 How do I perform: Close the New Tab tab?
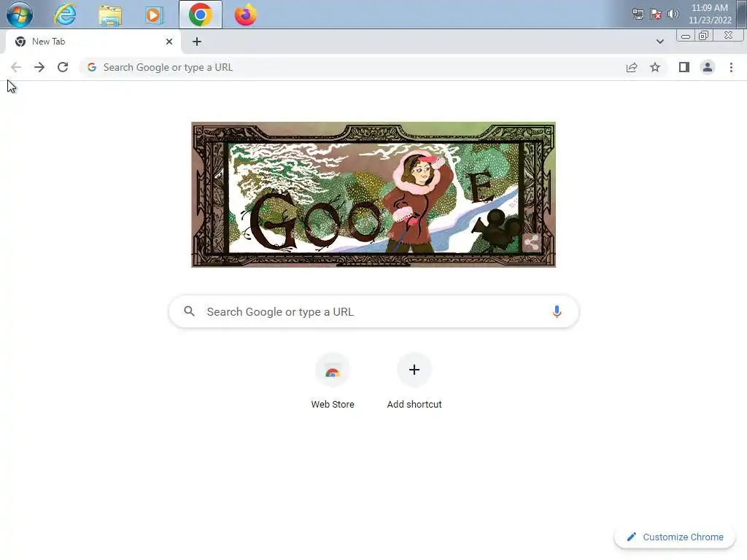click(169, 42)
